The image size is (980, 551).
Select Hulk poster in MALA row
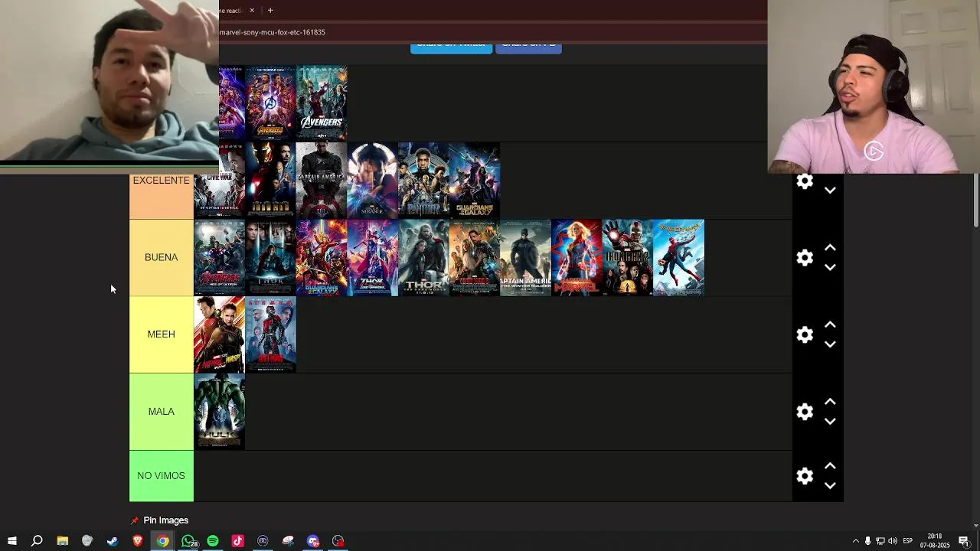[x=220, y=412]
